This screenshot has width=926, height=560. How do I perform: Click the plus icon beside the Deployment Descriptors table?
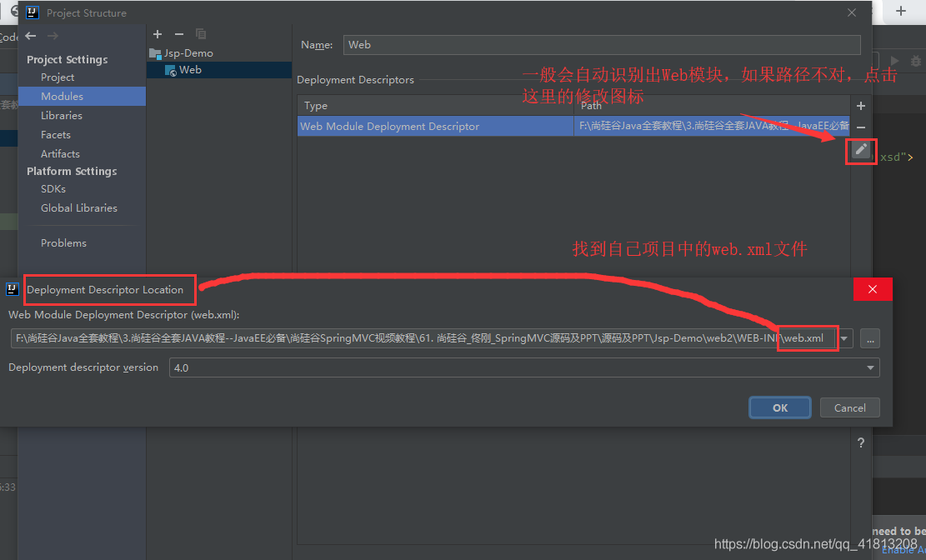click(x=861, y=106)
